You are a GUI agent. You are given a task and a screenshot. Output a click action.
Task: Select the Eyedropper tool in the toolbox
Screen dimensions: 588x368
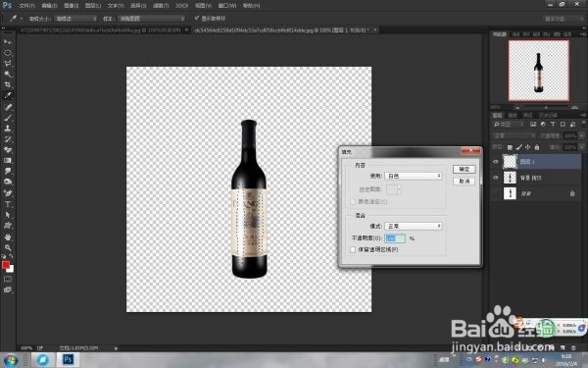click(x=8, y=95)
